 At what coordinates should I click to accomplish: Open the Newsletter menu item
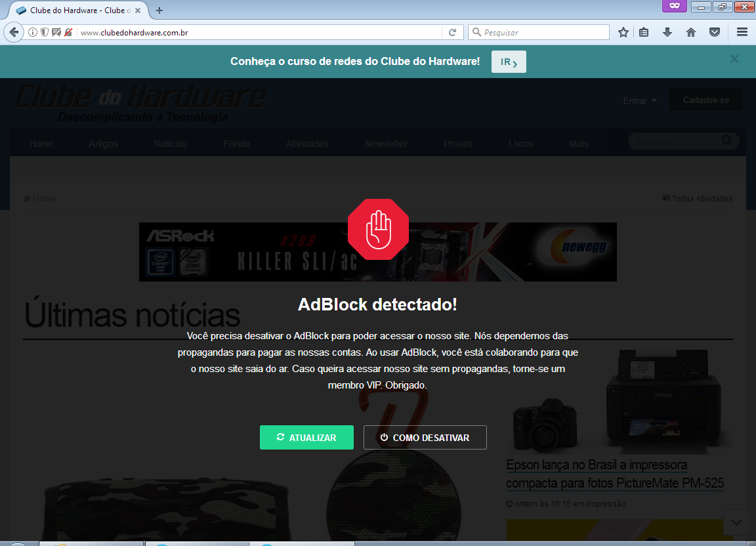(386, 144)
